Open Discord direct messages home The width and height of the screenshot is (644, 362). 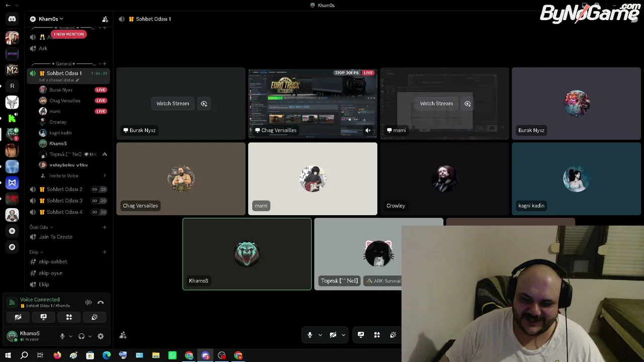(x=12, y=19)
